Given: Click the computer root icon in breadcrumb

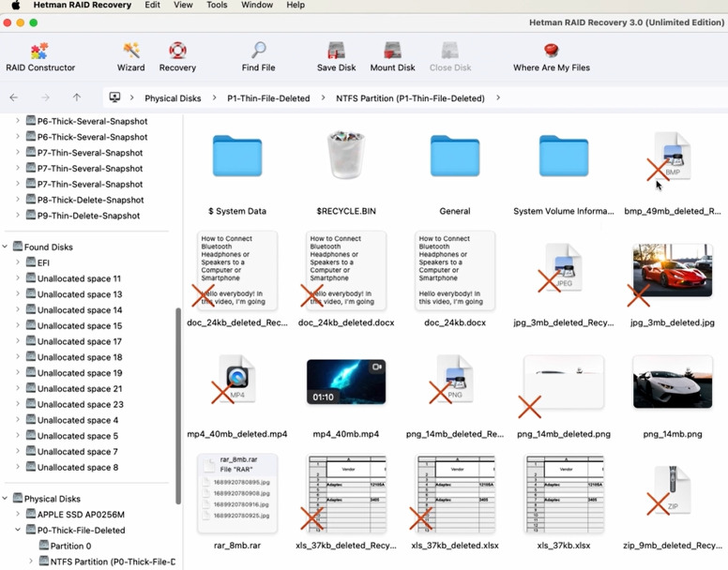Looking at the screenshot, I should tap(114, 97).
